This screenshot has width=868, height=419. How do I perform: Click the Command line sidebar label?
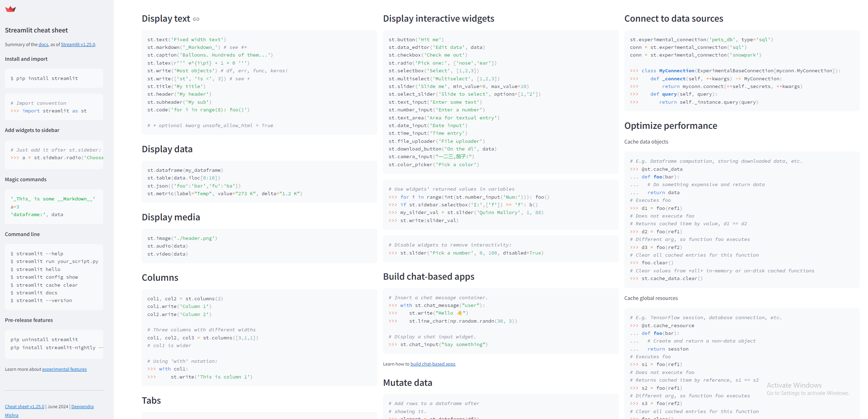tap(22, 234)
